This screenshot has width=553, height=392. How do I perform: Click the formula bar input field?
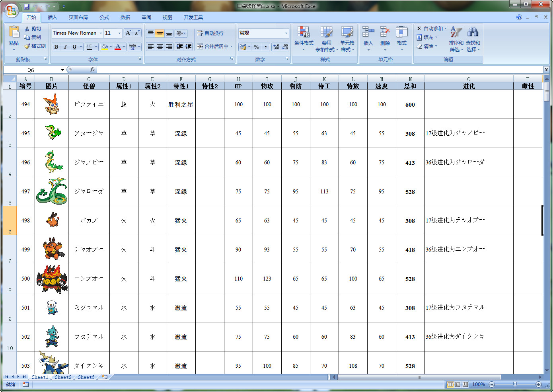[320, 70]
